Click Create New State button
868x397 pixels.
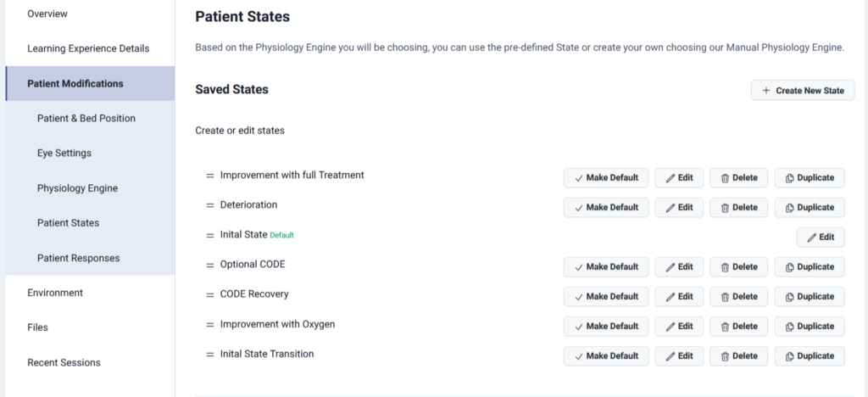(x=802, y=91)
